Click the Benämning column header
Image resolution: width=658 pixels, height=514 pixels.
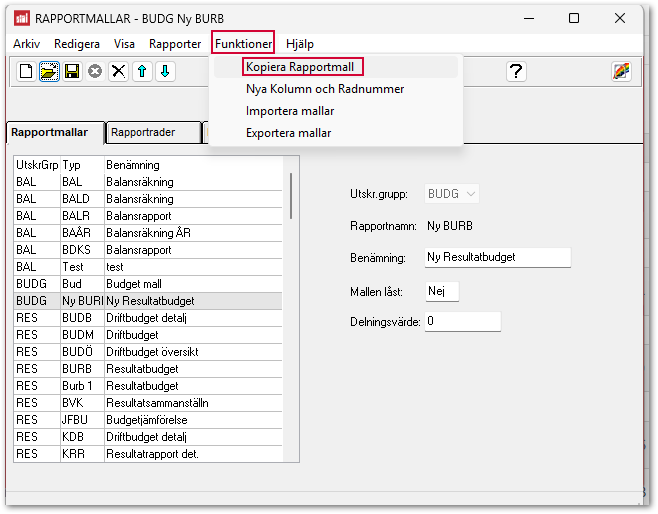pyautogui.click(x=194, y=165)
